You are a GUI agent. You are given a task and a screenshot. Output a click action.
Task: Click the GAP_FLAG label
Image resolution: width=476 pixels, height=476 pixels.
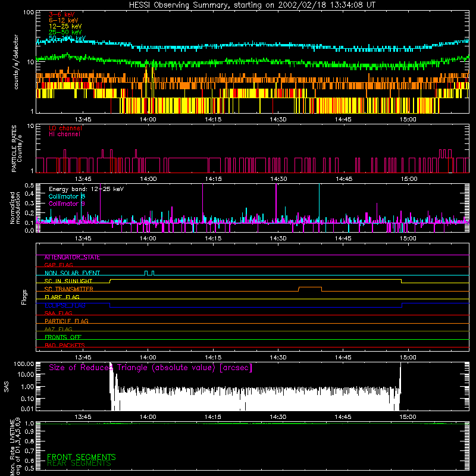pyautogui.click(x=58, y=265)
